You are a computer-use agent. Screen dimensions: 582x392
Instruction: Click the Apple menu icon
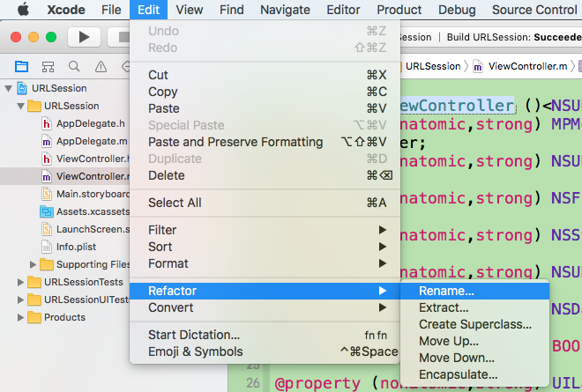(x=23, y=10)
